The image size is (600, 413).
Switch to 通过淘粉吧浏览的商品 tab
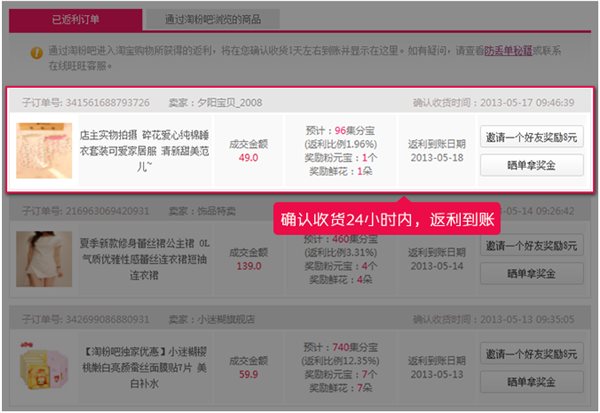tap(213, 19)
